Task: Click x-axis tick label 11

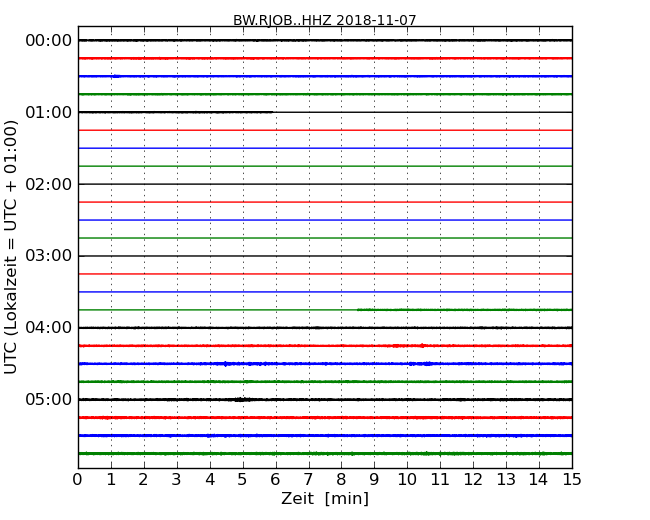Action: (440, 480)
